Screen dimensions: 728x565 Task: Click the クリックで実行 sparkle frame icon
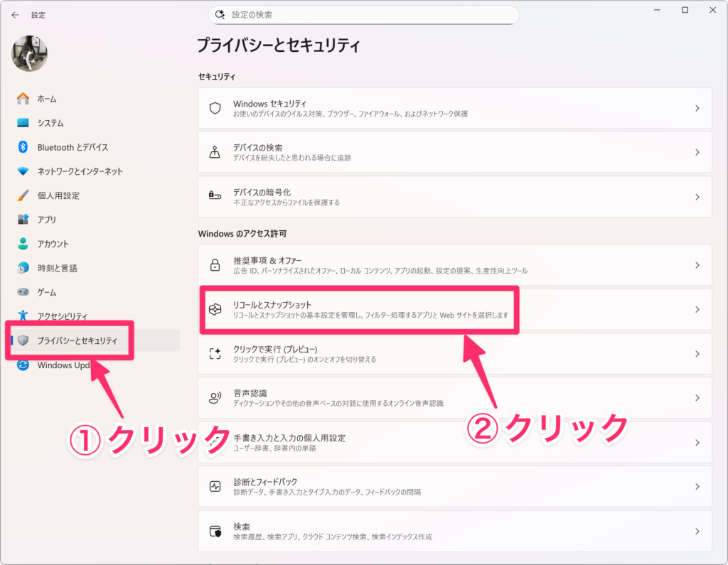coord(215,354)
